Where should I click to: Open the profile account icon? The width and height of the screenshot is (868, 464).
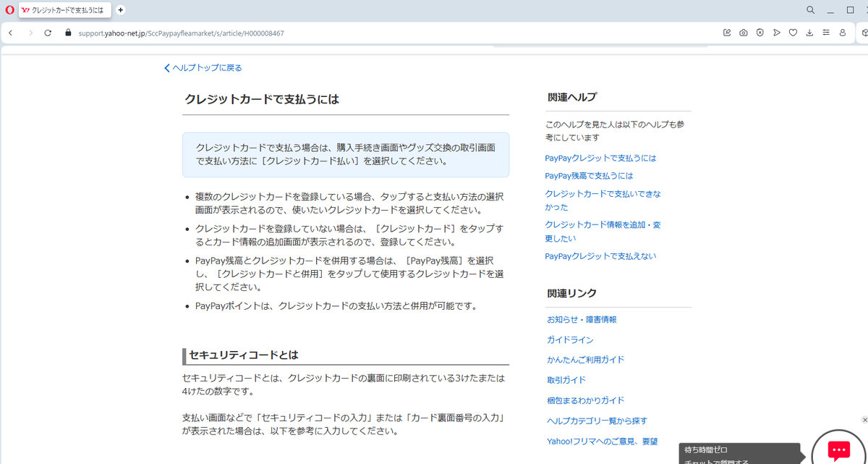click(x=843, y=33)
